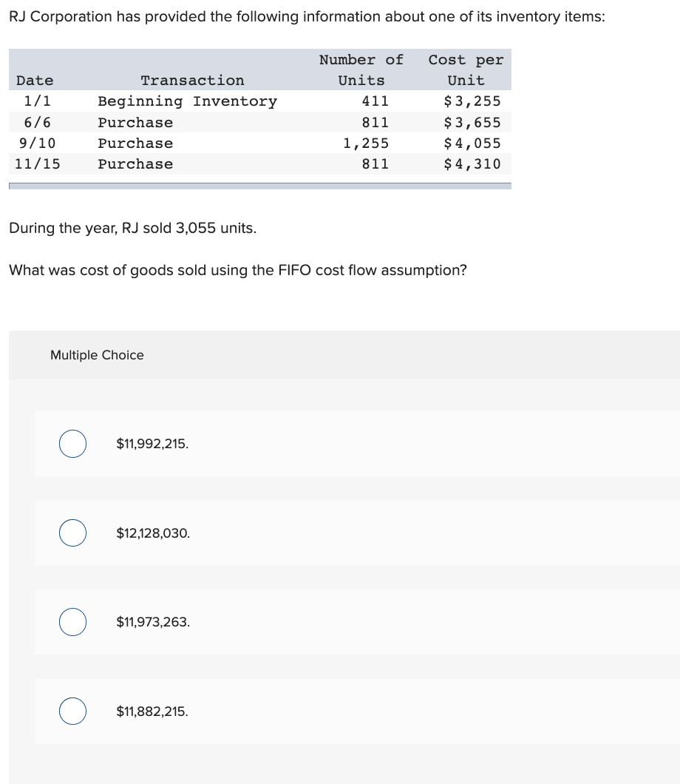Click the $11,992,215 answer label text
The height and width of the screenshot is (784, 680).
coord(152,444)
